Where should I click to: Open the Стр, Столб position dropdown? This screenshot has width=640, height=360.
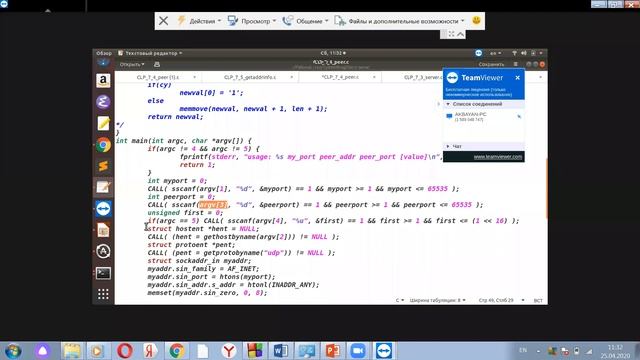tap(501, 300)
